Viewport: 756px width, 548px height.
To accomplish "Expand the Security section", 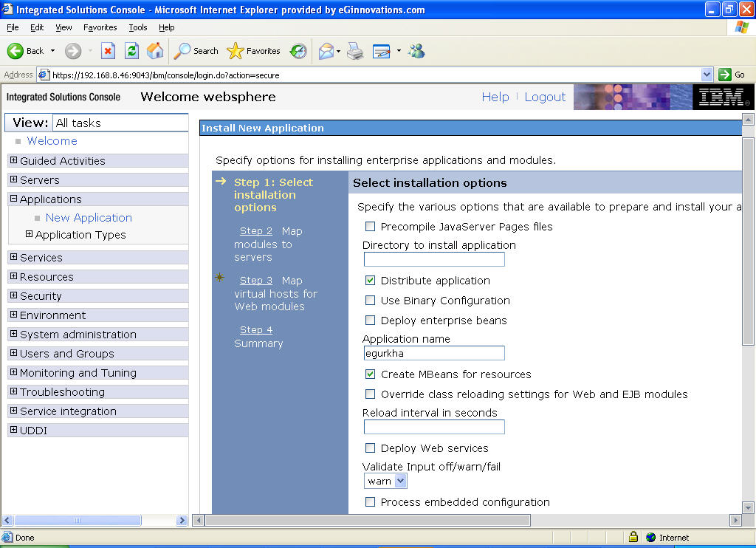I will [13, 295].
